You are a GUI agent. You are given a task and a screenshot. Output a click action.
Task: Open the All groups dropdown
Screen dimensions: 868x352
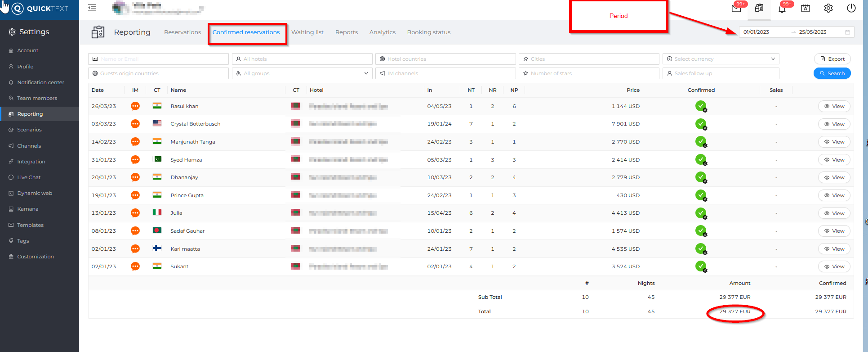point(302,73)
